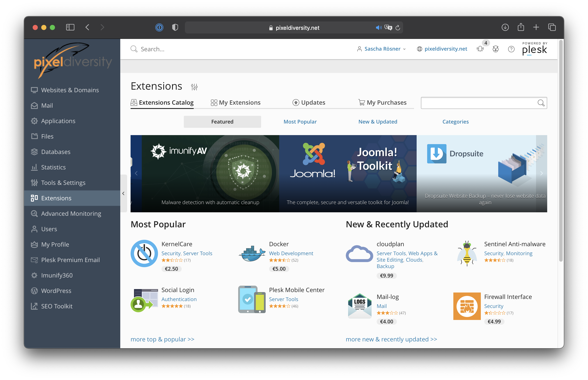Screen dimensions: 588x380
Task: Open the help question mark icon
Action: click(x=511, y=49)
